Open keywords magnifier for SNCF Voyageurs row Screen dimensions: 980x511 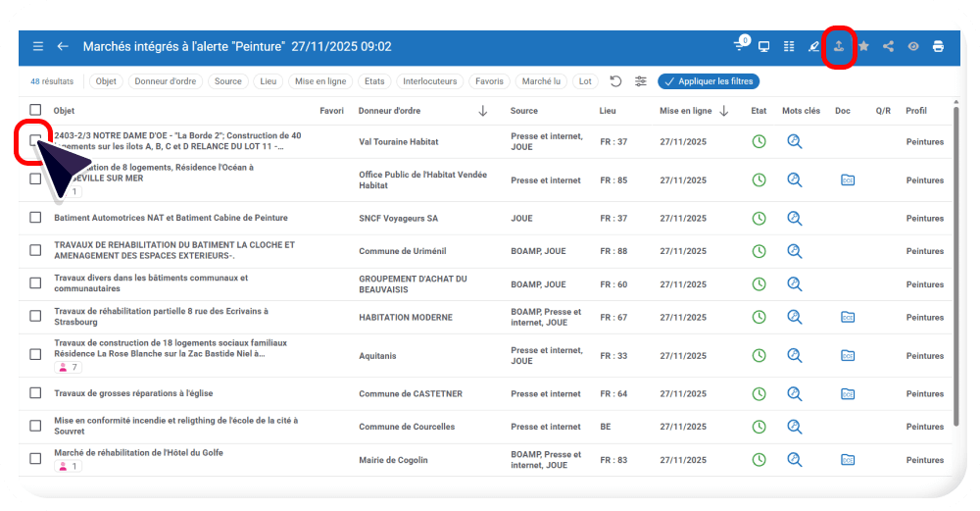[795, 218]
